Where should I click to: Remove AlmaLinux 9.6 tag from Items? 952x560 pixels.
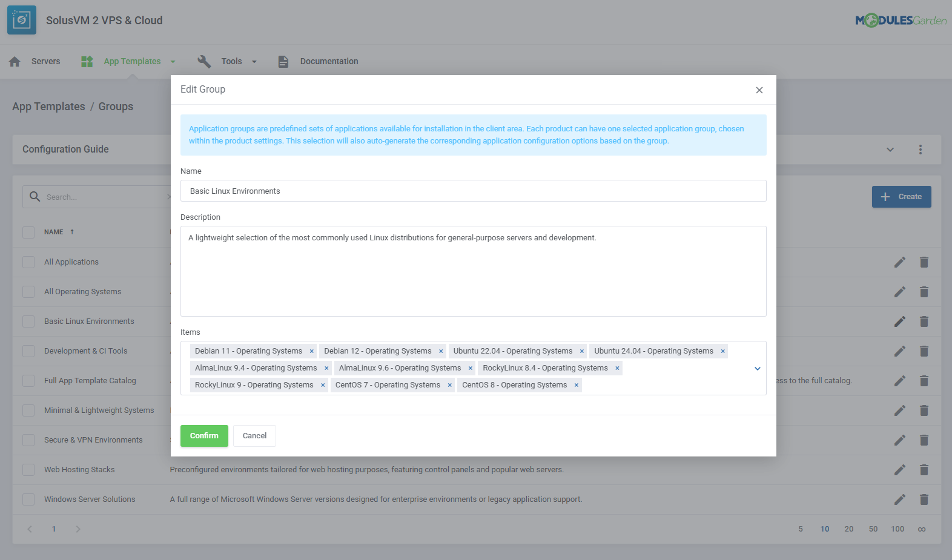point(471,368)
